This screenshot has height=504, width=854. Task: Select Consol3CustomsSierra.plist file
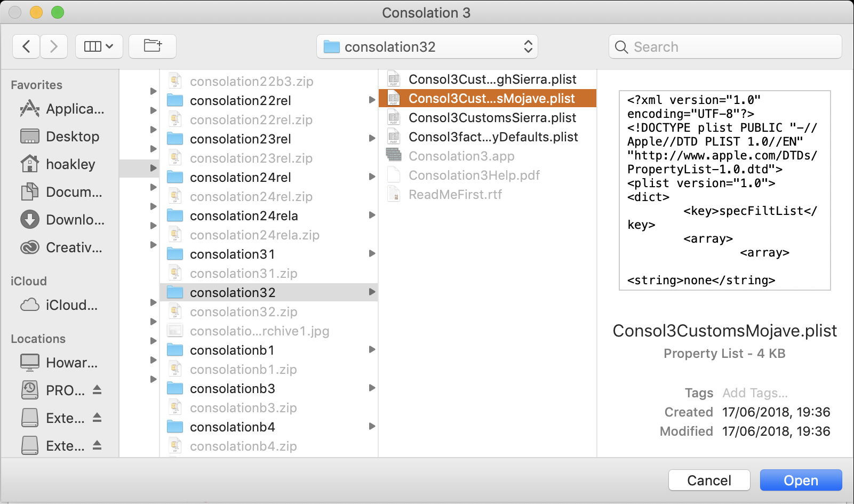coord(492,118)
